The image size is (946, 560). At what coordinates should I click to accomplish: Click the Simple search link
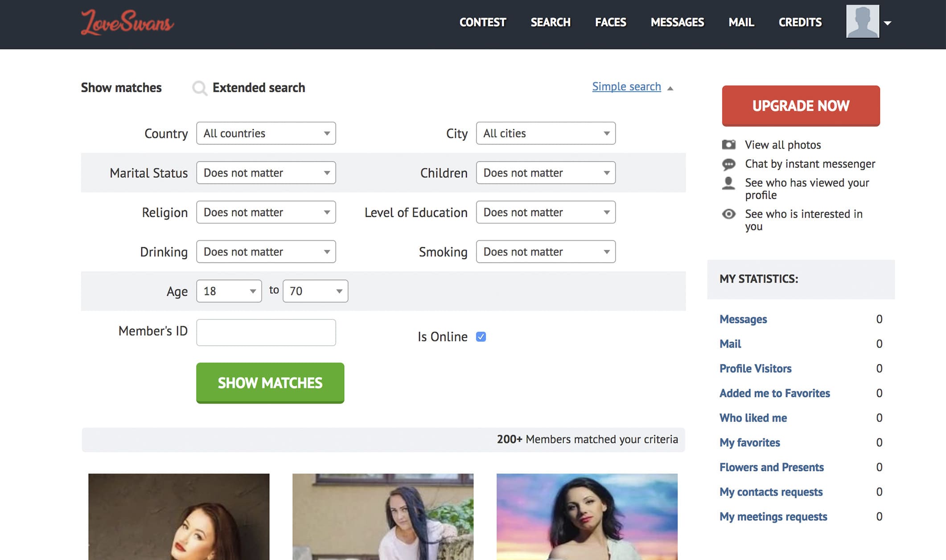pyautogui.click(x=626, y=86)
